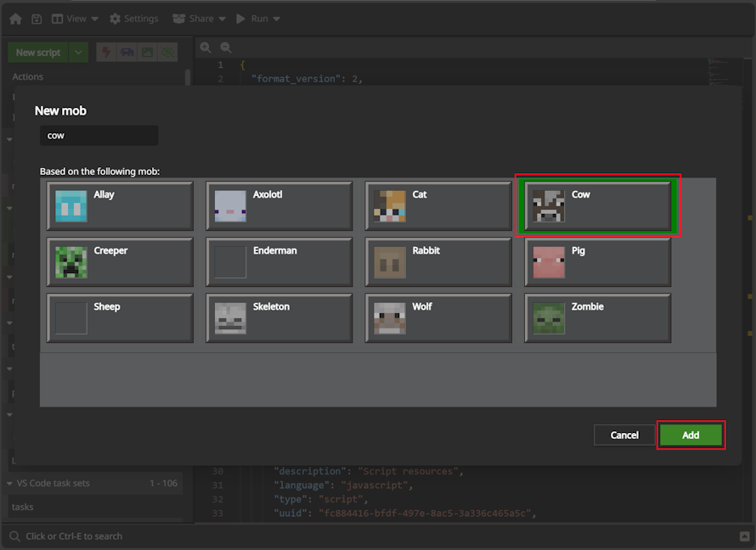Cancel the New mob dialog

624,435
